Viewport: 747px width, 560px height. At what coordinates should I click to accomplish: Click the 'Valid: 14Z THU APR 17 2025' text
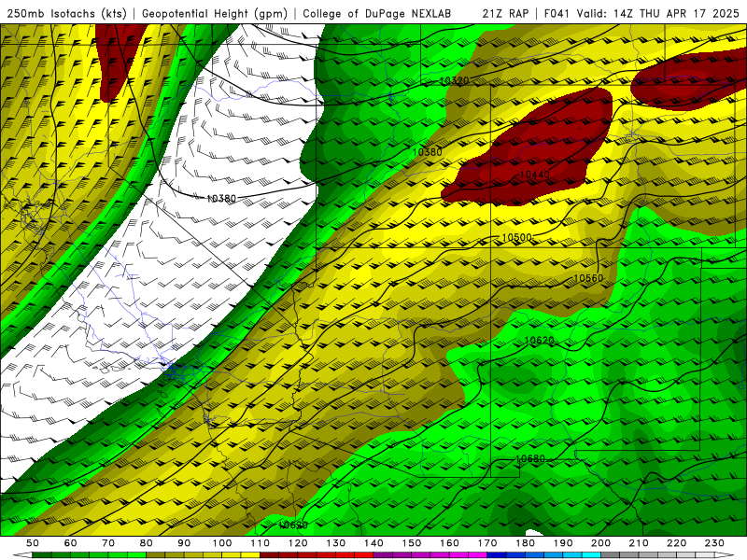[x=658, y=13]
